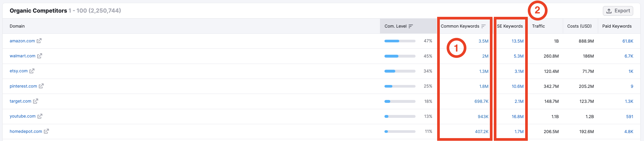Image resolution: width=644 pixels, height=141 pixels.
Task: Open pinterest.com SE keywords 10.6M
Action: 518,86
